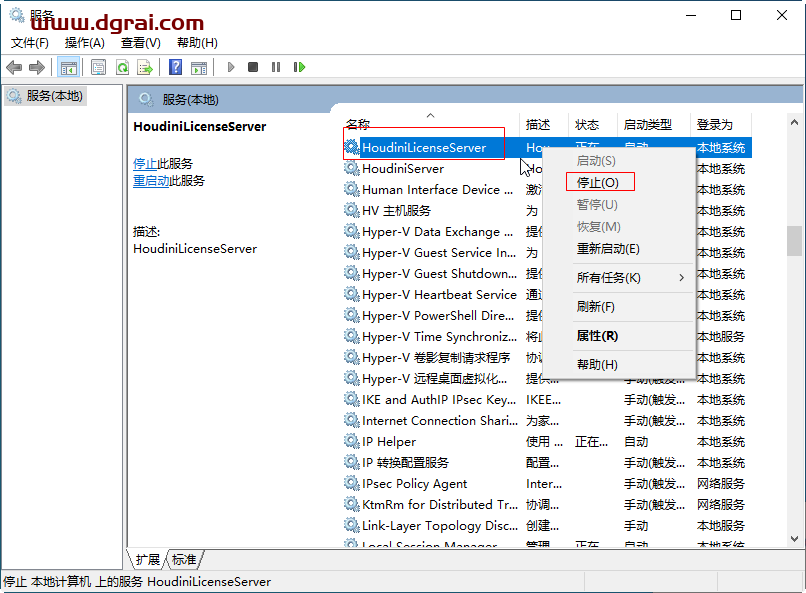This screenshot has height=593, width=806.
Task: Click the Pause Service toolbar button
Action: [276, 67]
